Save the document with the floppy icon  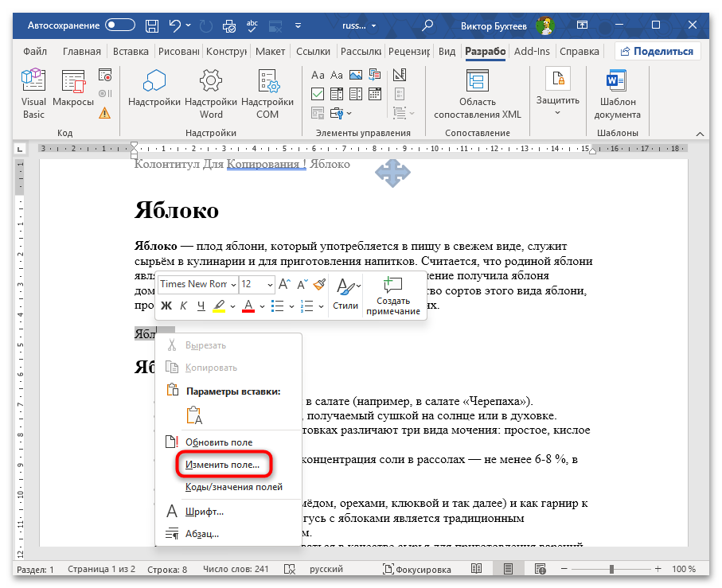point(152,25)
